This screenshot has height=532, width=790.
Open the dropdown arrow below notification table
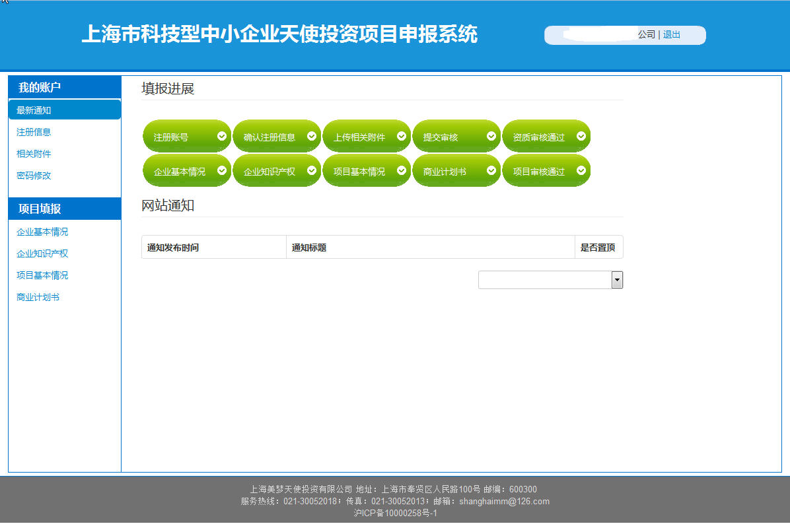[x=617, y=280]
